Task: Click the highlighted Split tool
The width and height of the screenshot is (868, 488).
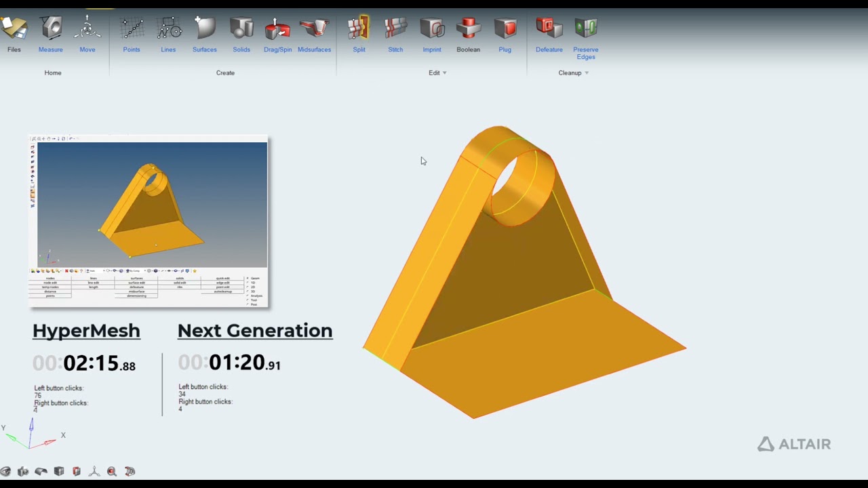Action: pyautogui.click(x=359, y=34)
